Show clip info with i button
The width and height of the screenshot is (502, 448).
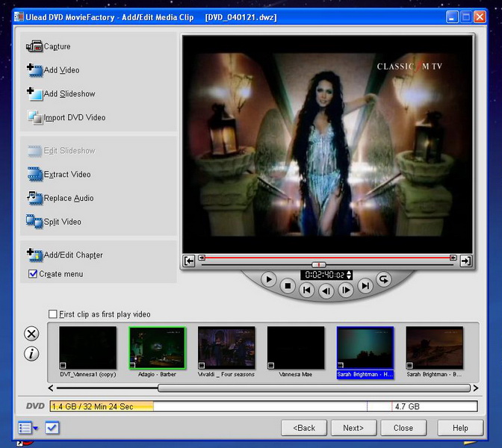(31, 354)
